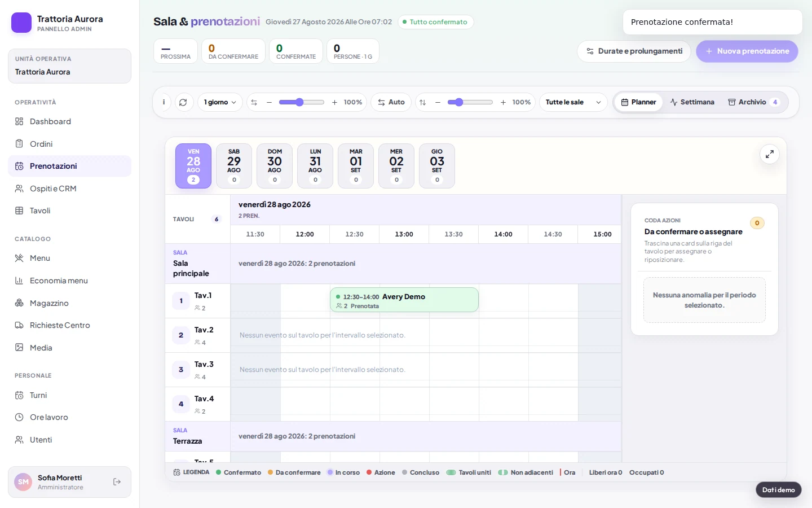Click the Tav.1 table row label
Viewport: 812px width, 508px height.
[197, 301]
